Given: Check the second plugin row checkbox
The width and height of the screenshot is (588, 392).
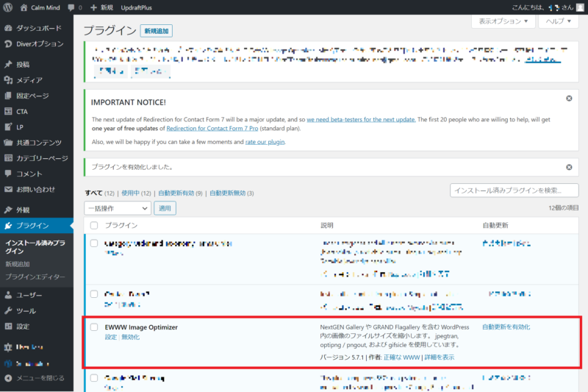Looking at the screenshot, I should coord(94,294).
